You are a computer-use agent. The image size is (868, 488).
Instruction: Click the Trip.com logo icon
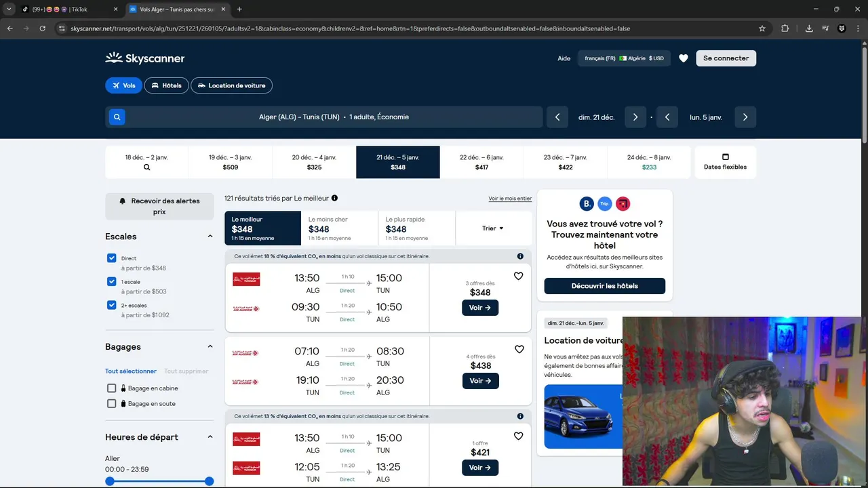click(605, 203)
